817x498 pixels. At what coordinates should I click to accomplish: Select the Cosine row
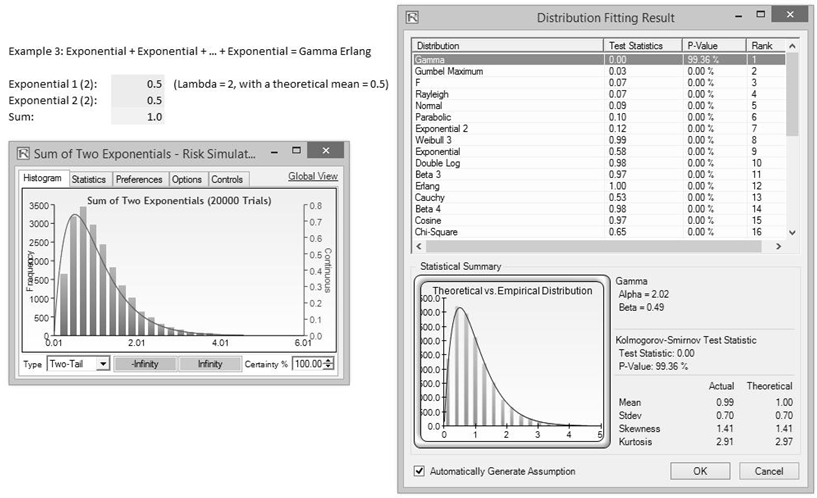599,220
